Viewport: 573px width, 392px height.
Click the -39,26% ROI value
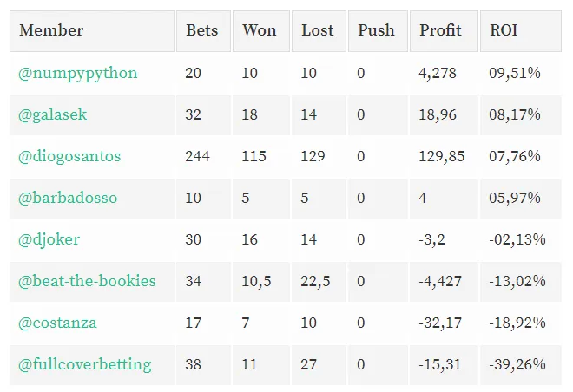(517, 364)
